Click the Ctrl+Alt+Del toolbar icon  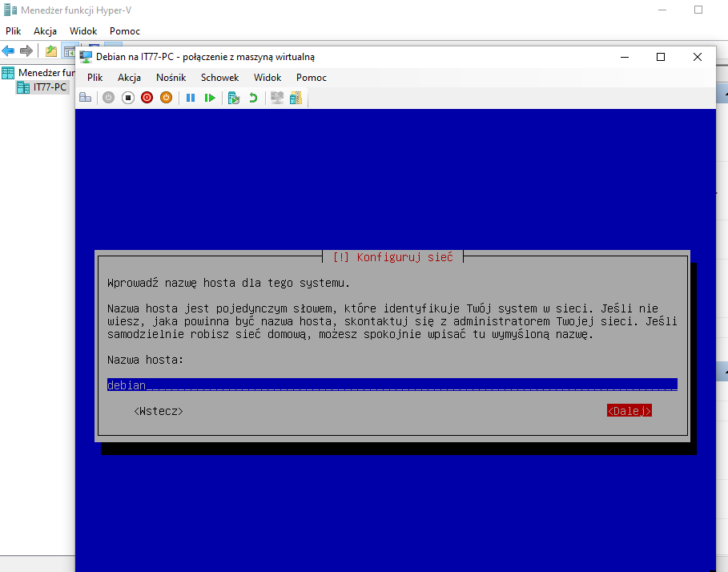tap(85, 98)
